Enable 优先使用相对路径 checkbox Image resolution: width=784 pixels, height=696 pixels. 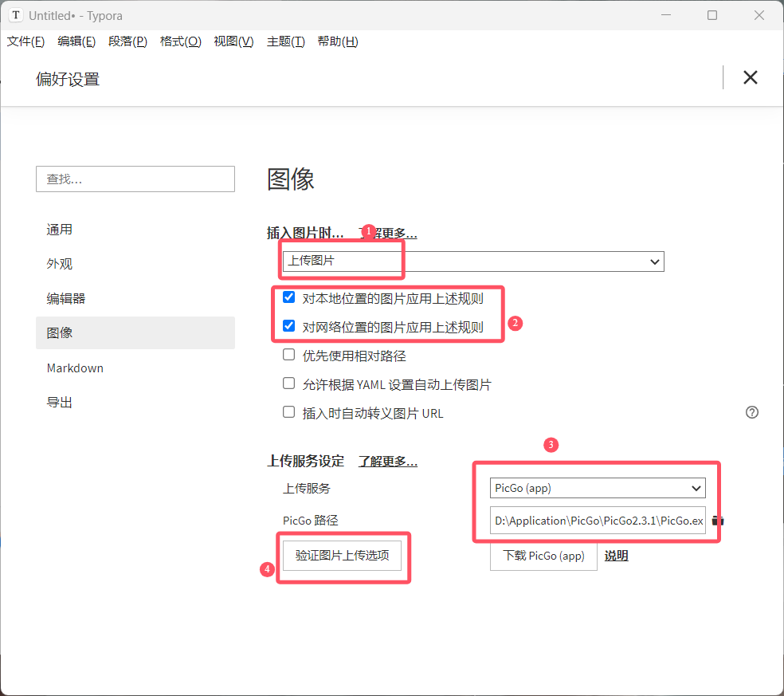click(x=288, y=355)
